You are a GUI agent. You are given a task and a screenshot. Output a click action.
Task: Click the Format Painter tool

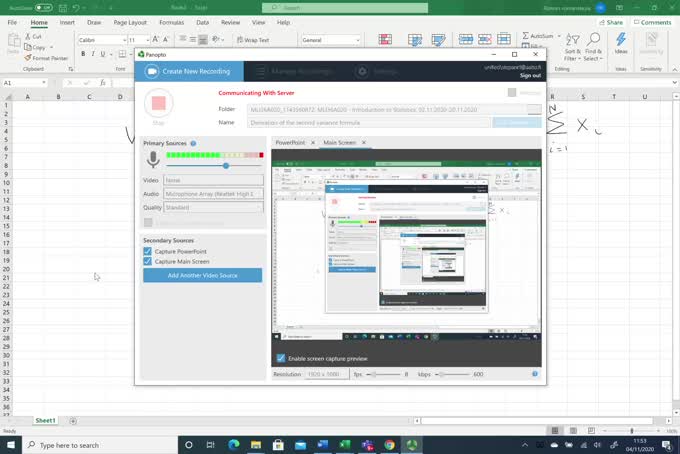pos(46,58)
